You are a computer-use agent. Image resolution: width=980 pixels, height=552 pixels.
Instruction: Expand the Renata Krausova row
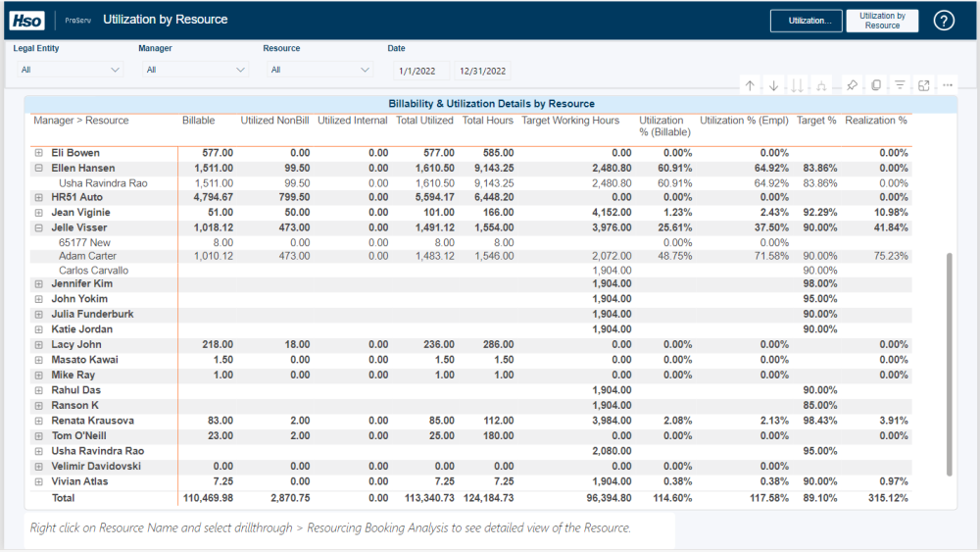[x=39, y=421]
